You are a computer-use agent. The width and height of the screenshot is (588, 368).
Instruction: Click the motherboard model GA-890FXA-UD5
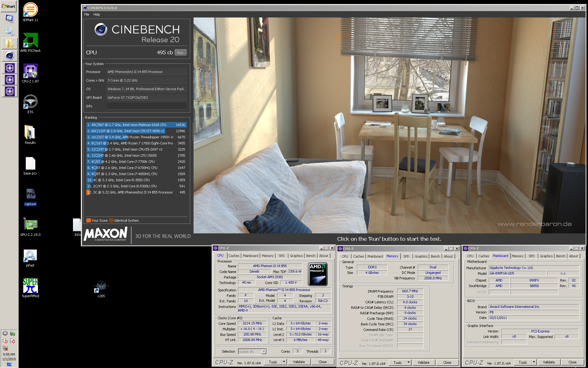[x=517, y=273]
